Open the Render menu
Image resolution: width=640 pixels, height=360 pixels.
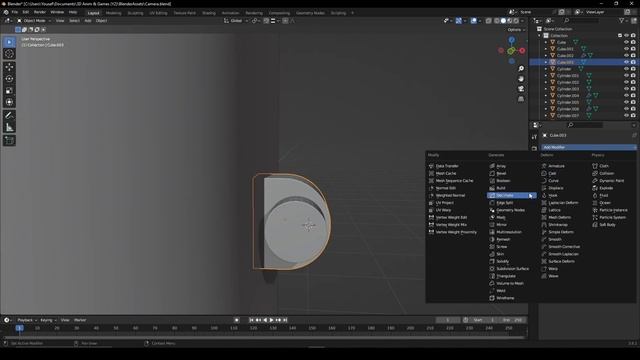pyautogui.click(x=40, y=12)
